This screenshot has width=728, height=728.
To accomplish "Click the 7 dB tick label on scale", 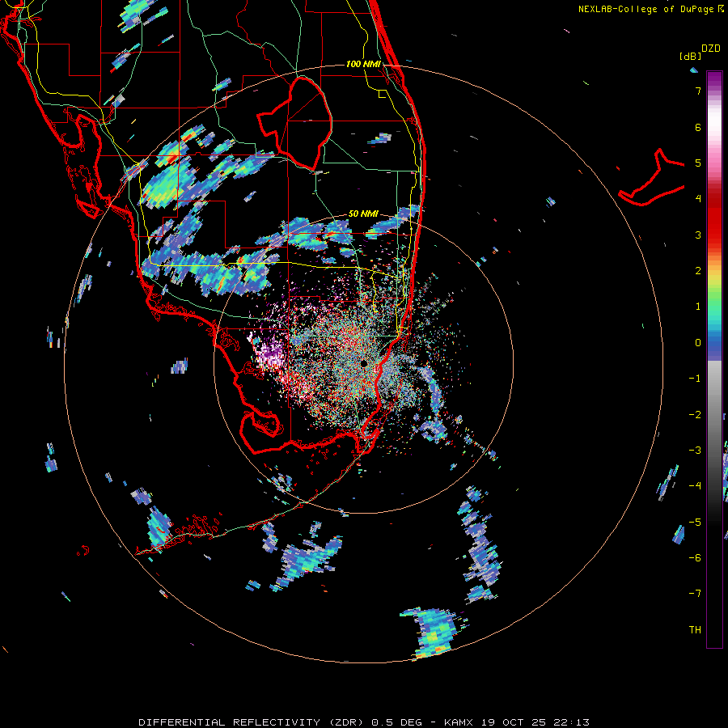I will (696, 91).
